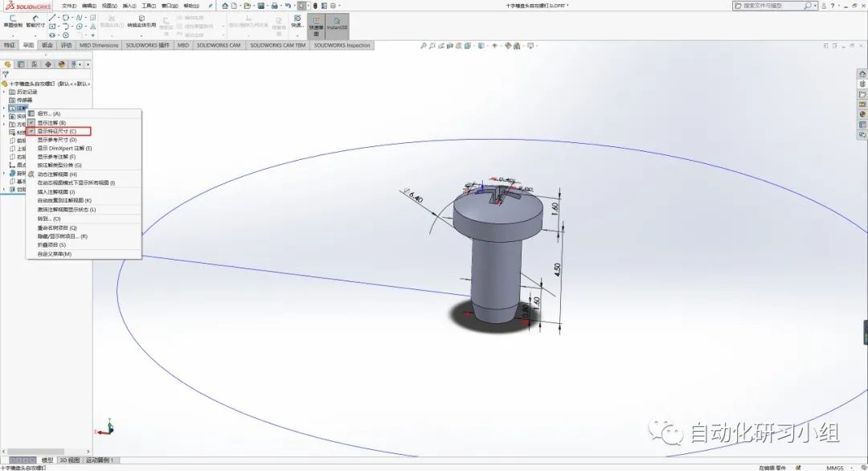This screenshot has width=868, height=471.
Task: Switch to MBD Dimensions tab
Action: (x=99, y=45)
